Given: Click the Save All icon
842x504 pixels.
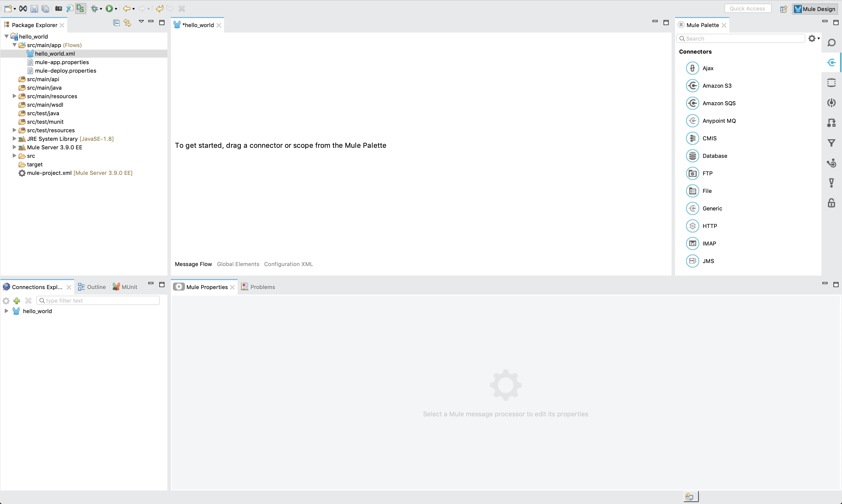Looking at the screenshot, I should [45, 9].
